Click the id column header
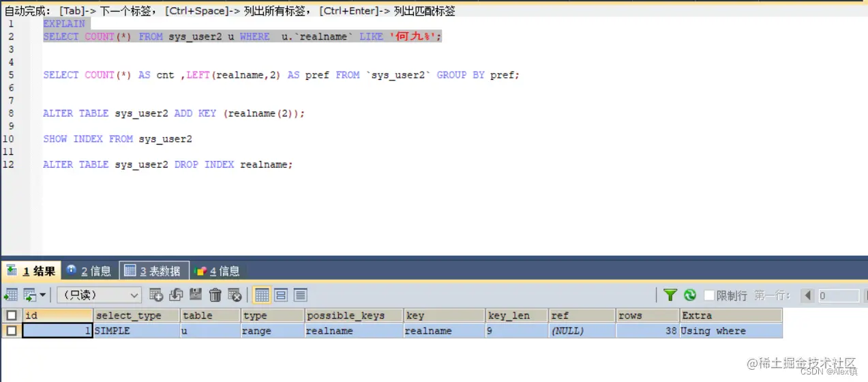 57,315
